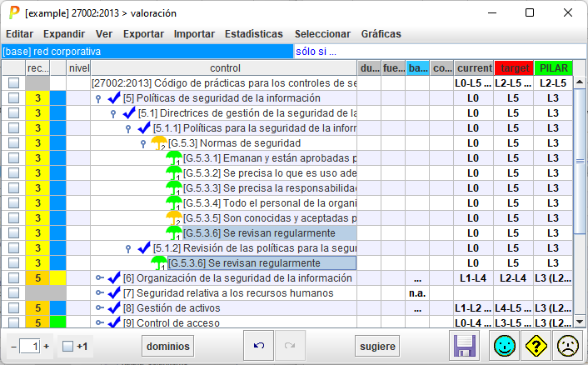
Task: Collapse the [5.1.2] Revisión de las políticas node
Action: 128,248
